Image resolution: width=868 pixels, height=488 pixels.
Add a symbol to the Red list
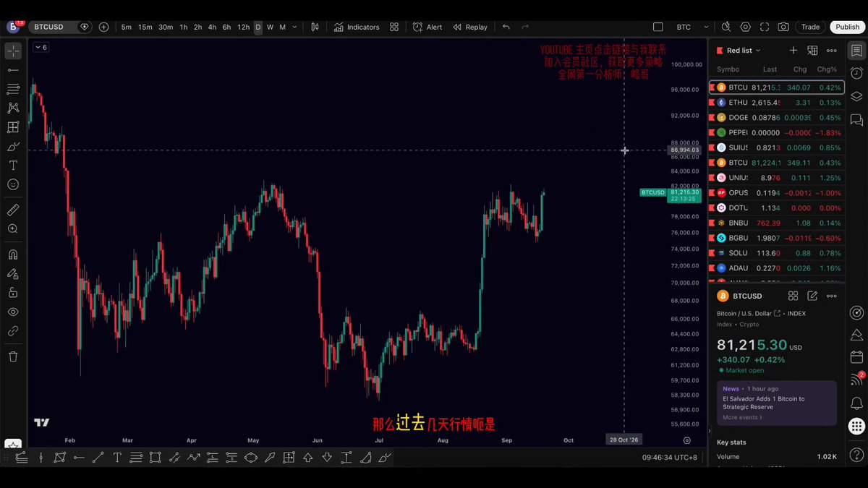(x=793, y=51)
